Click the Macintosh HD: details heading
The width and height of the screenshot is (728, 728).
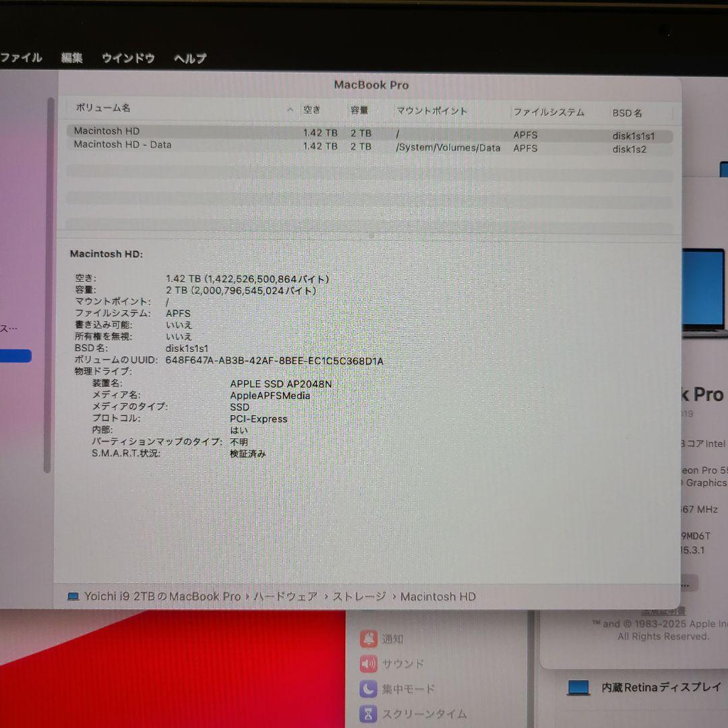(x=107, y=254)
